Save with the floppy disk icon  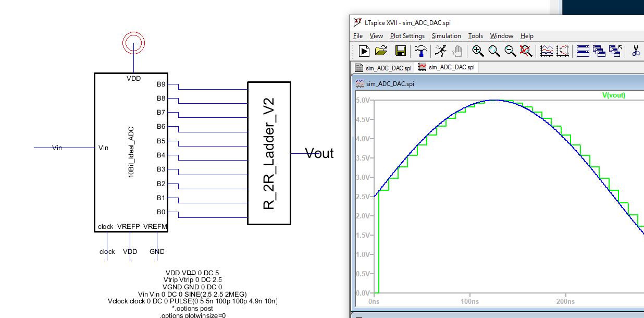401,51
